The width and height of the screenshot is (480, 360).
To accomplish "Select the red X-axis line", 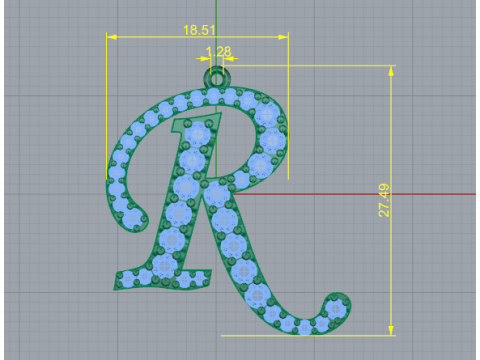I will [x=354, y=194].
